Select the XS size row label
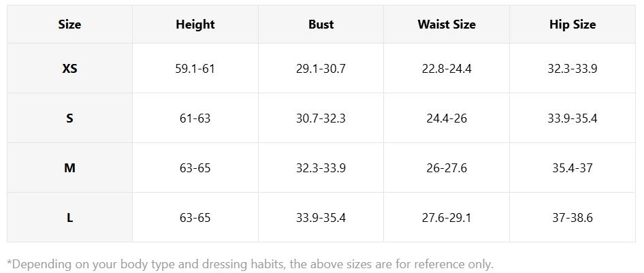This screenshot has height=273, width=644. coord(69,69)
